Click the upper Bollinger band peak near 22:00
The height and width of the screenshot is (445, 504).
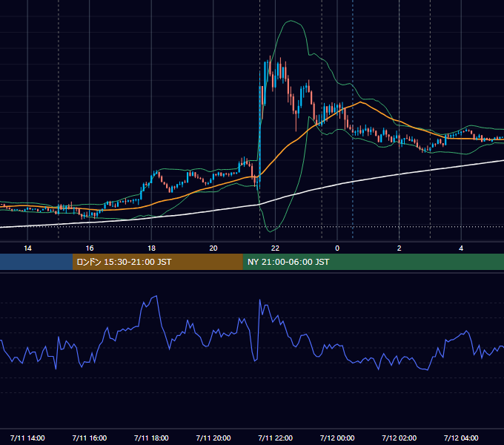tap(291, 21)
